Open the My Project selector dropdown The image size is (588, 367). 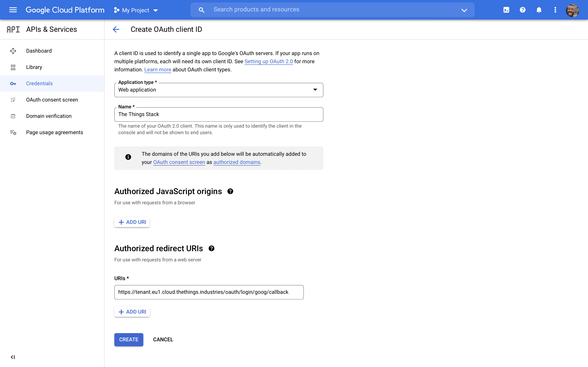tap(136, 10)
